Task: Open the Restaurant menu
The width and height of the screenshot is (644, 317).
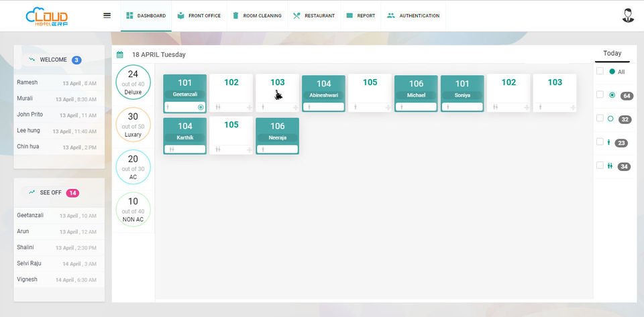Action: coord(314,15)
